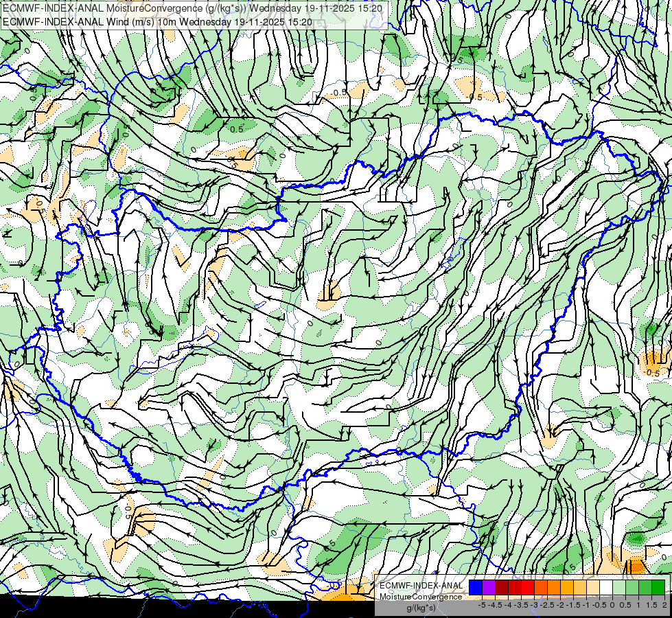Click the MoistureConvergence title line at top
This screenshot has height=618, width=672.
coord(194,8)
